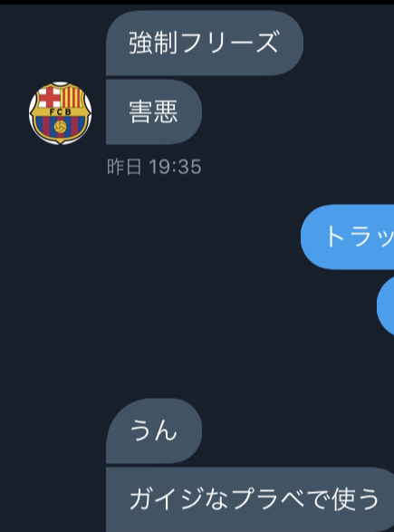Tap the 強制 characters in first bubble
Image resolution: width=394 pixels, height=532 pixels.
click(x=153, y=43)
